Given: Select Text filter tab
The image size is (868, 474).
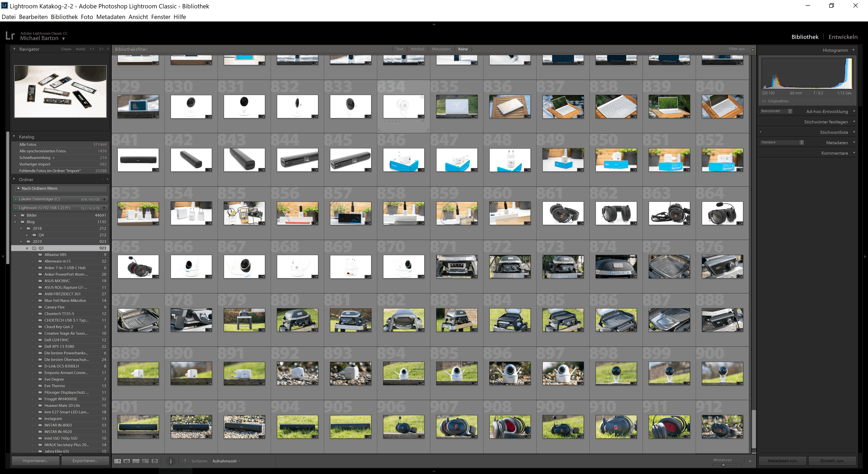Looking at the screenshot, I should click(x=399, y=49).
